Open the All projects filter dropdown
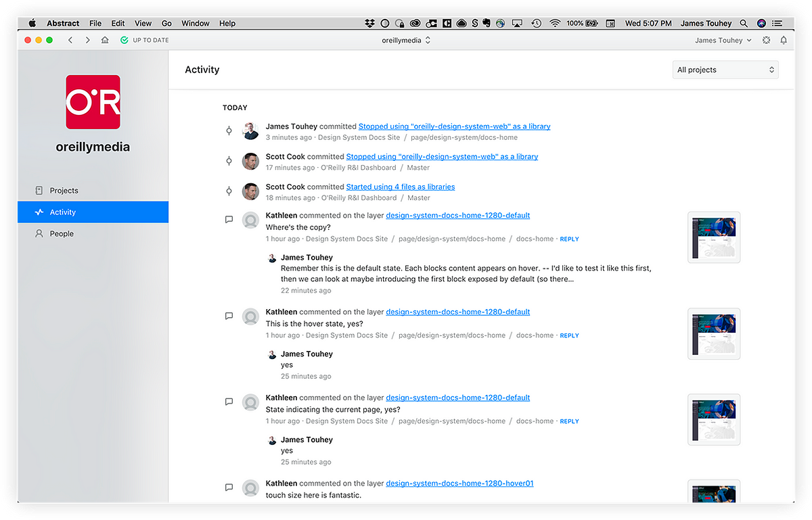Screen dimensions: 812x520 [725, 70]
